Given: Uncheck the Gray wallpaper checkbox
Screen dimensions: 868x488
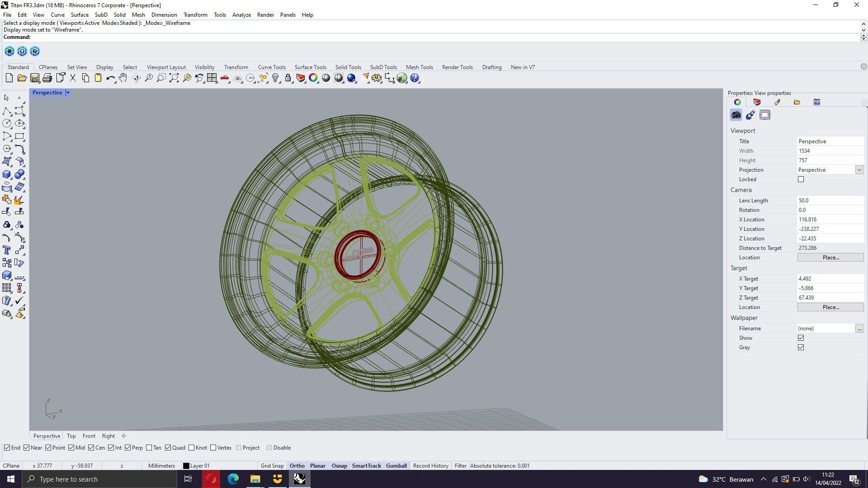Looking at the screenshot, I should coord(801,347).
